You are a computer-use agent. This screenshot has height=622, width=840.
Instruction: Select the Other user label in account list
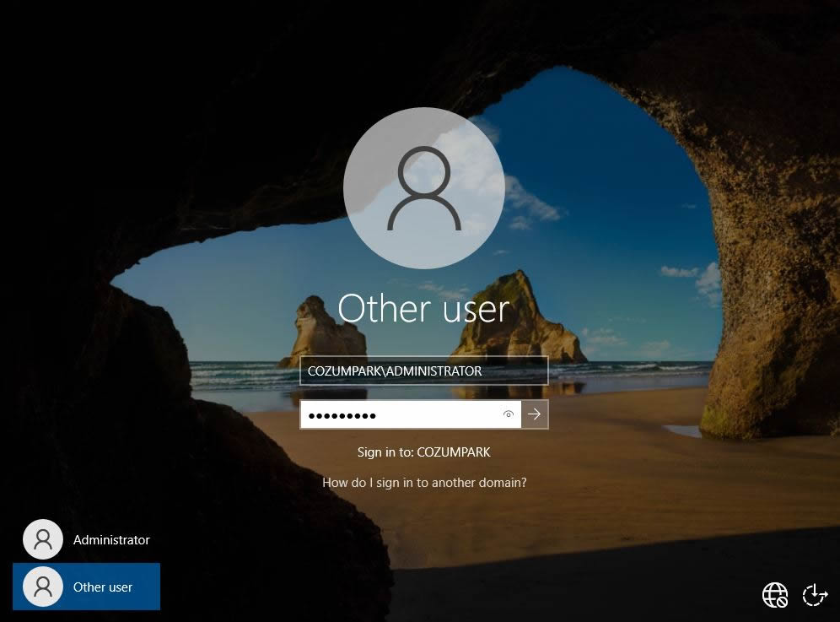tap(103, 587)
